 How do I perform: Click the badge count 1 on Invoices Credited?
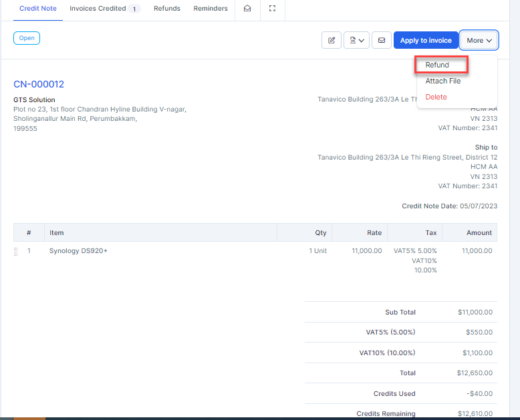coord(134,9)
